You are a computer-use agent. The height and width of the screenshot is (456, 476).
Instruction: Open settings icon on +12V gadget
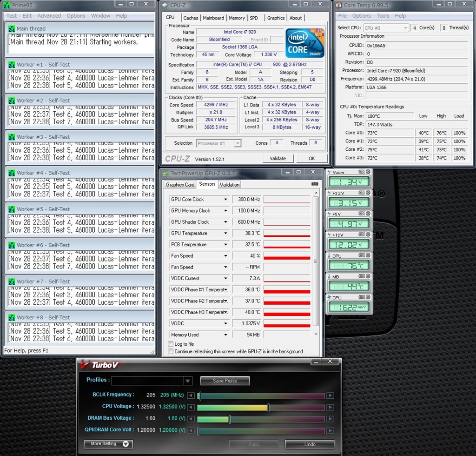[361, 235]
